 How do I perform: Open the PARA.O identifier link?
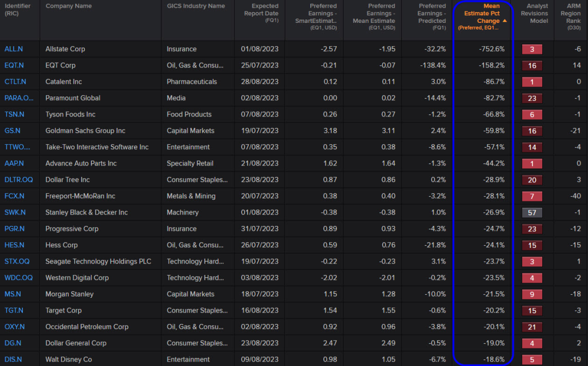(19, 98)
